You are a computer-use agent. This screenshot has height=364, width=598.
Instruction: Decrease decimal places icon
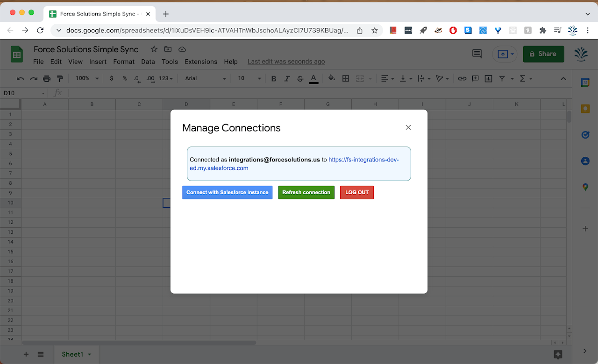(136, 78)
